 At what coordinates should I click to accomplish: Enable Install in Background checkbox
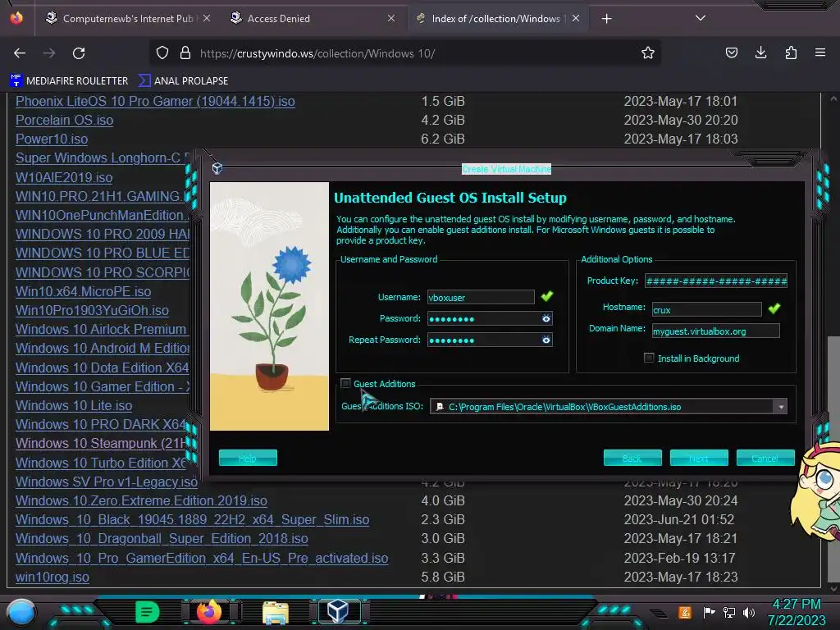point(649,358)
